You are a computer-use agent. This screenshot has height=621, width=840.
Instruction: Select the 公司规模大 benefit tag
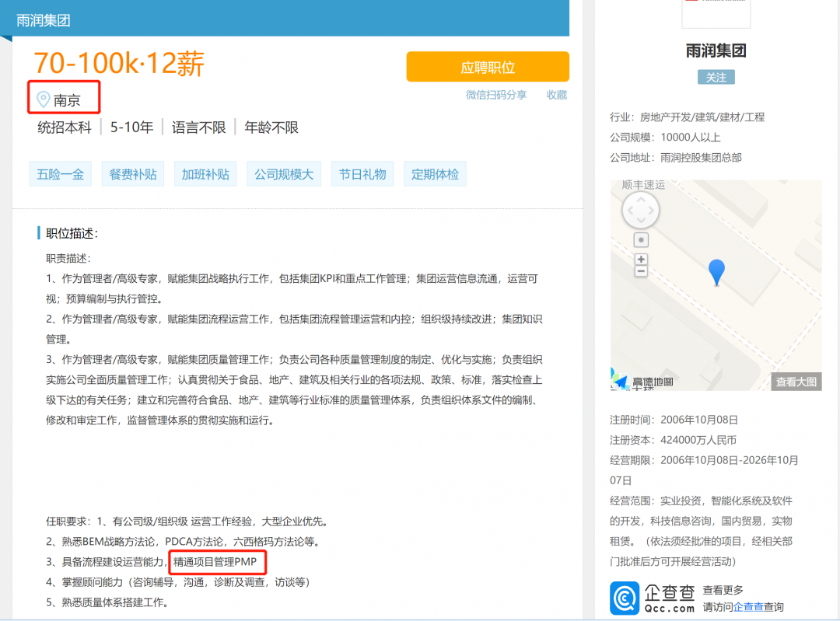pos(284,174)
